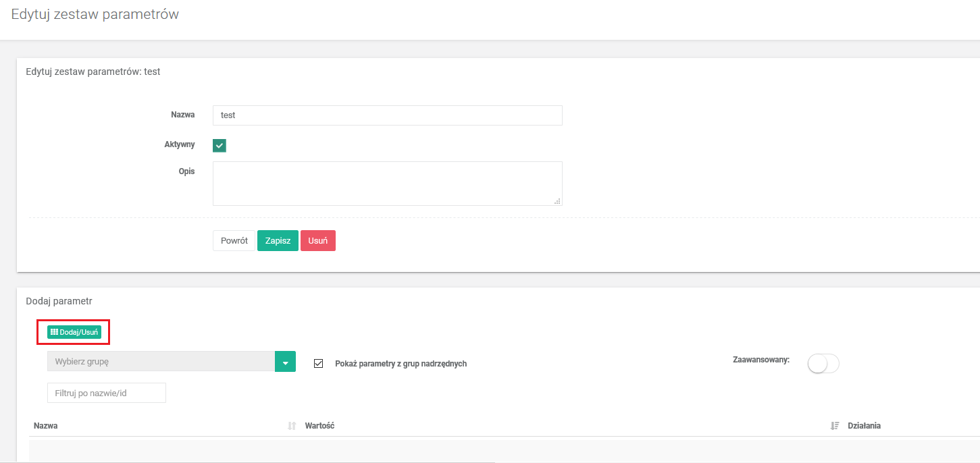Click the 'Wybierz grupę' combo box field
The width and height of the screenshot is (980, 463).
[x=161, y=362]
